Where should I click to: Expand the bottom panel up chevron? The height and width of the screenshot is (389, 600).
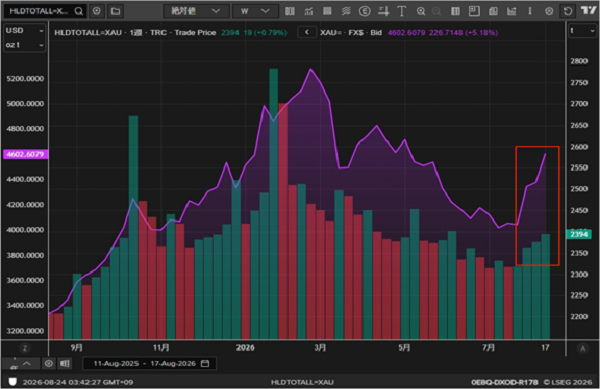27,363
